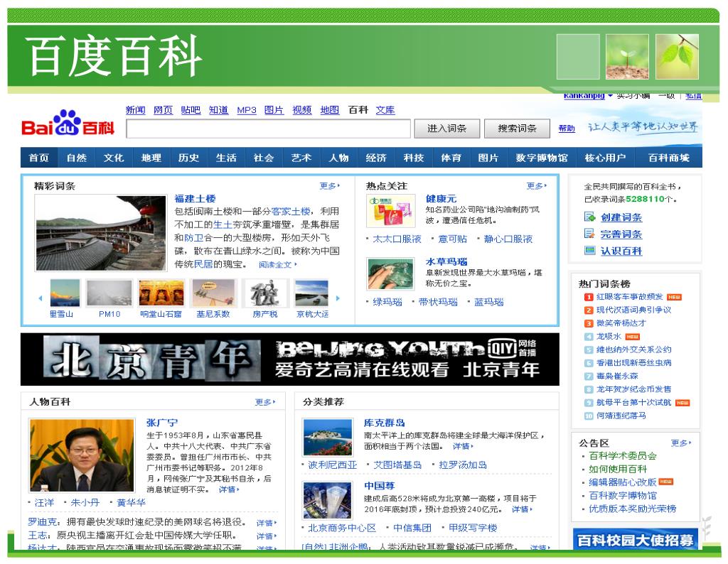Open the 里雪山 thumbnail

click(65, 293)
